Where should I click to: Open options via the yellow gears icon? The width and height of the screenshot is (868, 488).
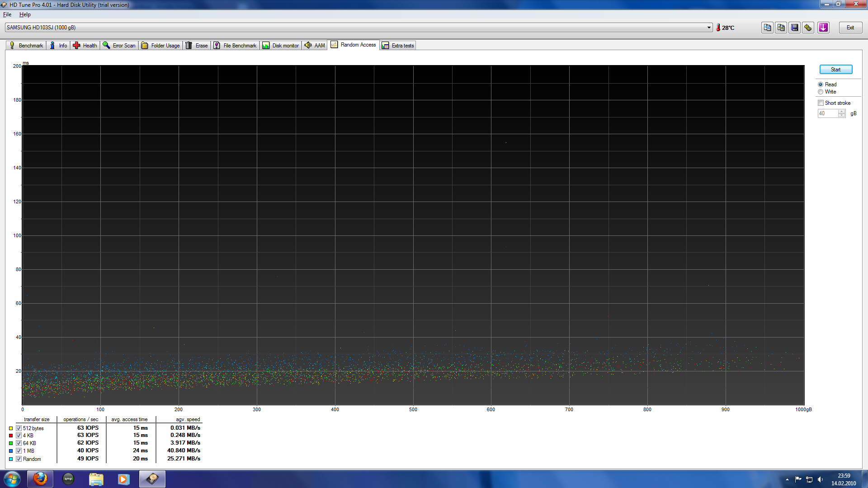click(808, 28)
